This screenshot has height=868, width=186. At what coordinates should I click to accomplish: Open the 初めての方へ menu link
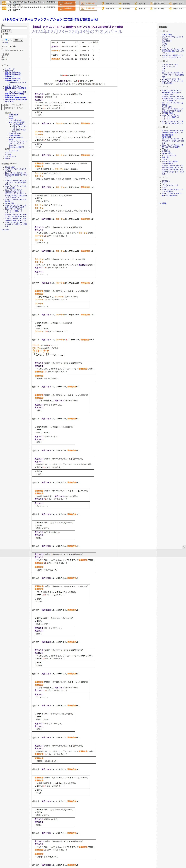pyautogui.click(x=10, y=71)
